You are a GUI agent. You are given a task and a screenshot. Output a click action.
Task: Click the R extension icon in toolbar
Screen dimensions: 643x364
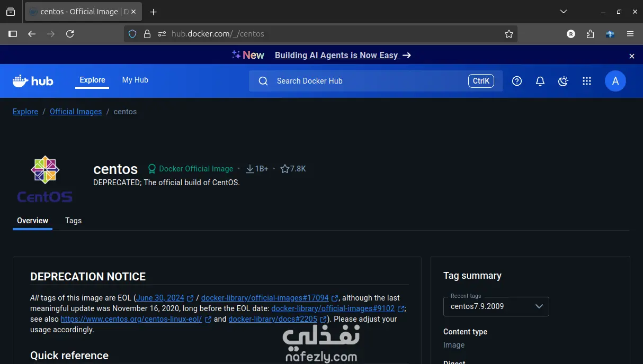tap(571, 34)
